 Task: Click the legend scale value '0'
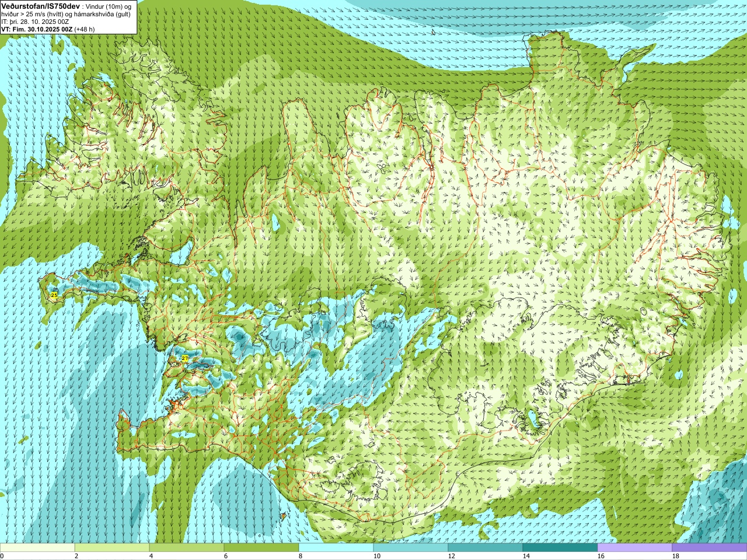click(2, 556)
